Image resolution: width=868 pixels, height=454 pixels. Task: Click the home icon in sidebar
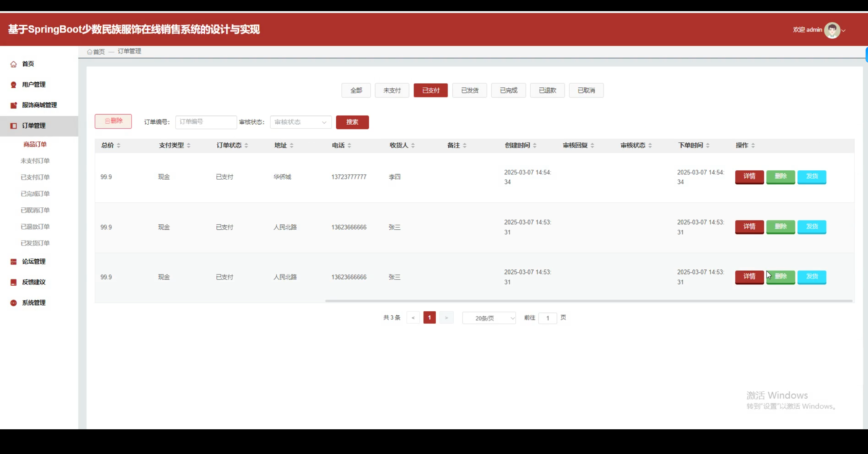click(14, 64)
